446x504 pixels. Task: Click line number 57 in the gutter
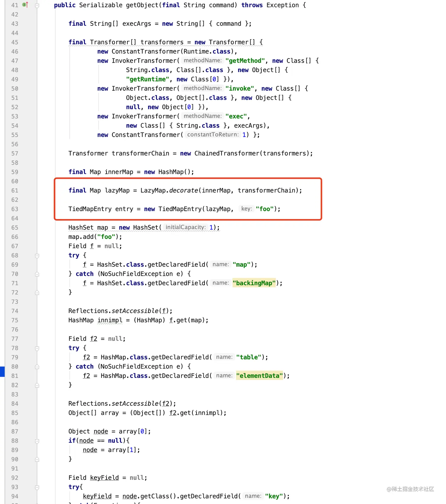point(15,154)
